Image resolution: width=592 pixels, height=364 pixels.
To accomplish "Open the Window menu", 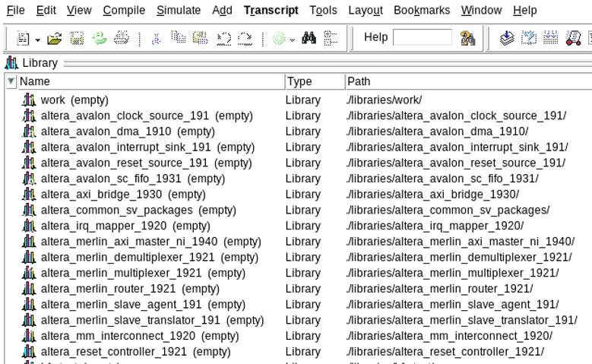I will pos(481,10).
